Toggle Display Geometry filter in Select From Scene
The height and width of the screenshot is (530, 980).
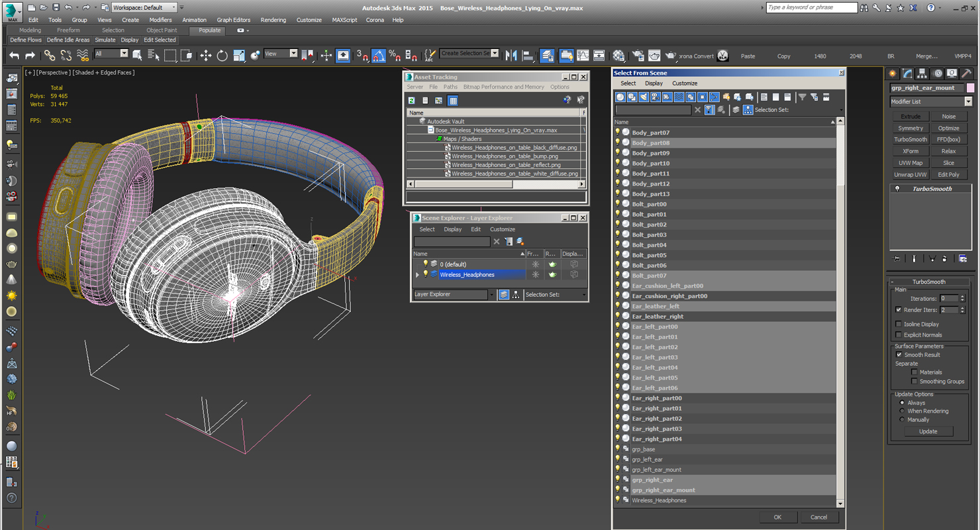coord(620,97)
